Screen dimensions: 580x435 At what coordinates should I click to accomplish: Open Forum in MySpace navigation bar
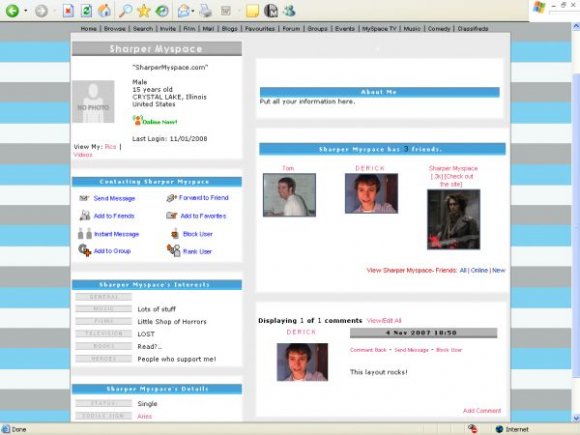tap(291, 28)
